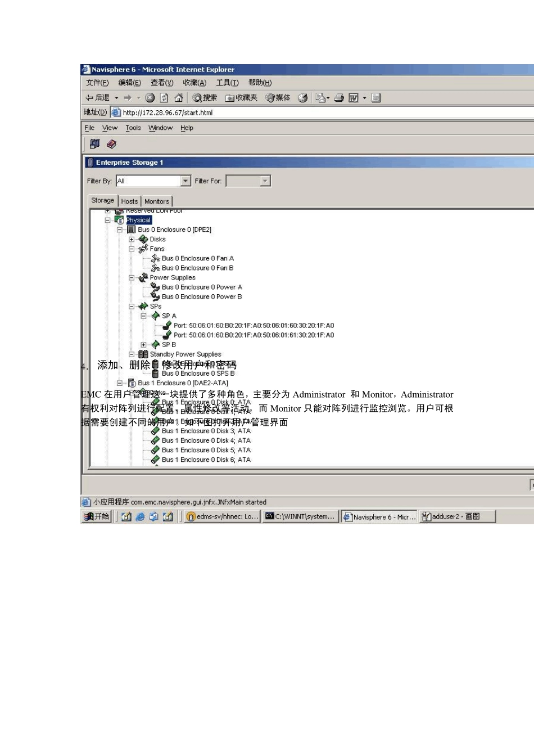Open the 搜索 (Search) toolbar button
Image resolution: width=534 pixels, height=756 pixels.
(x=205, y=98)
